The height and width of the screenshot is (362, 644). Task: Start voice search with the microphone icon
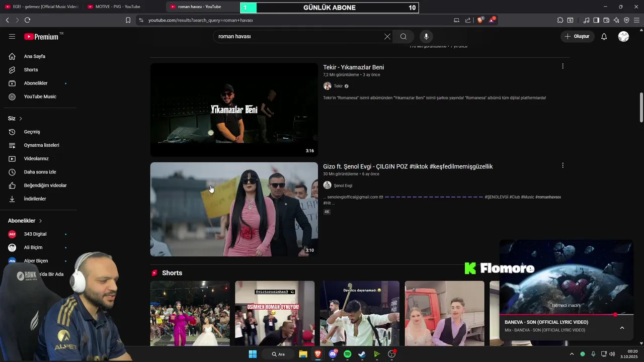click(x=426, y=36)
